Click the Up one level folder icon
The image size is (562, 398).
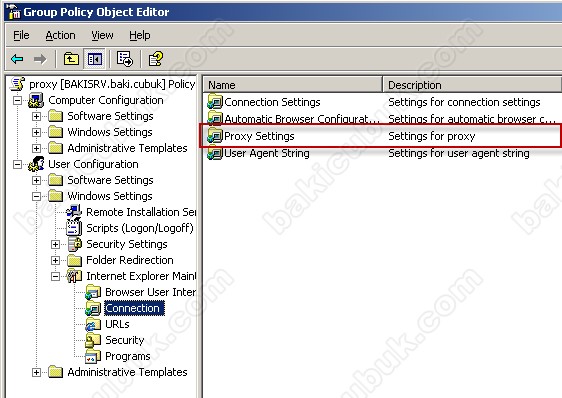pos(71,58)
